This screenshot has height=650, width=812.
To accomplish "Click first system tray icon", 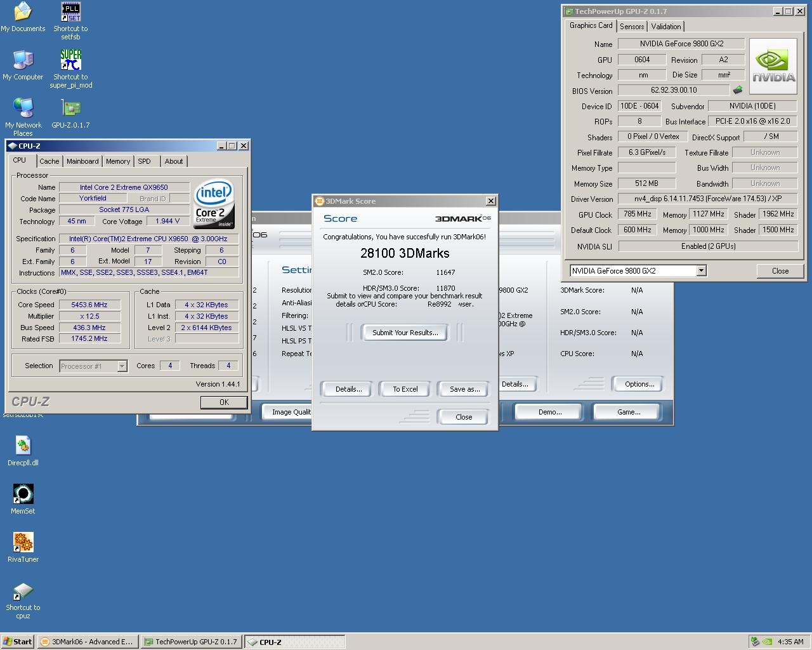I will coord(755,642).
